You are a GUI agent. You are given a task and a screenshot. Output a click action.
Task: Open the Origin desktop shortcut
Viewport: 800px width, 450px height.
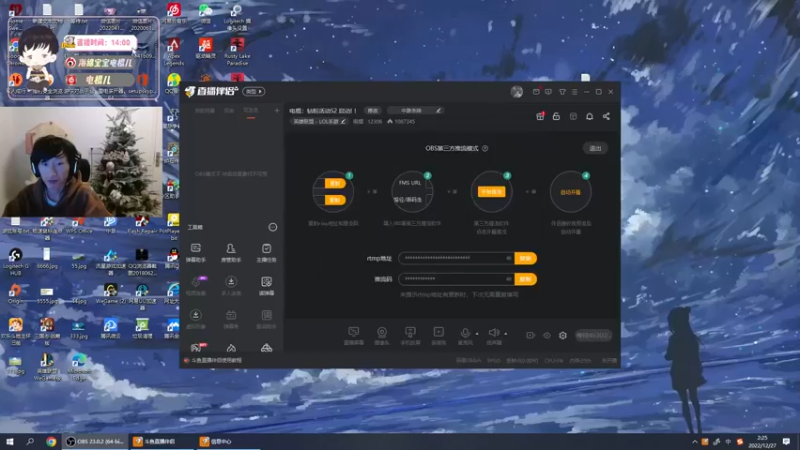click(x=15, y=294)
